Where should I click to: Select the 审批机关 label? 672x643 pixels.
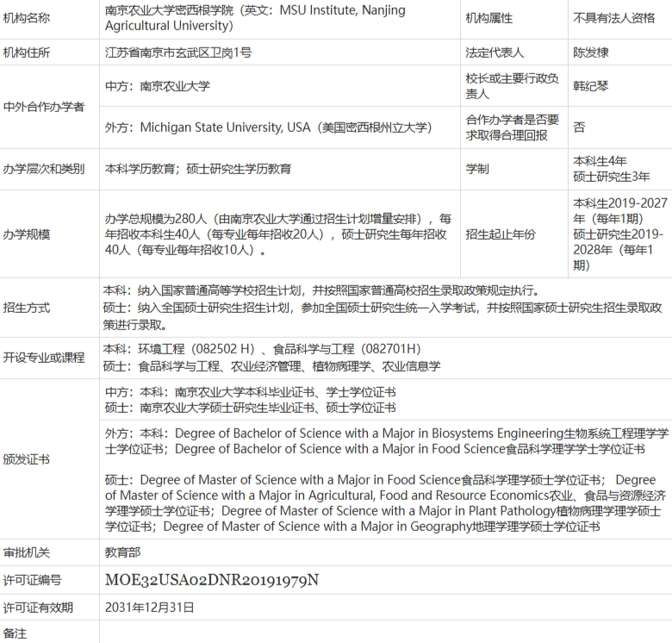point(27,552)
